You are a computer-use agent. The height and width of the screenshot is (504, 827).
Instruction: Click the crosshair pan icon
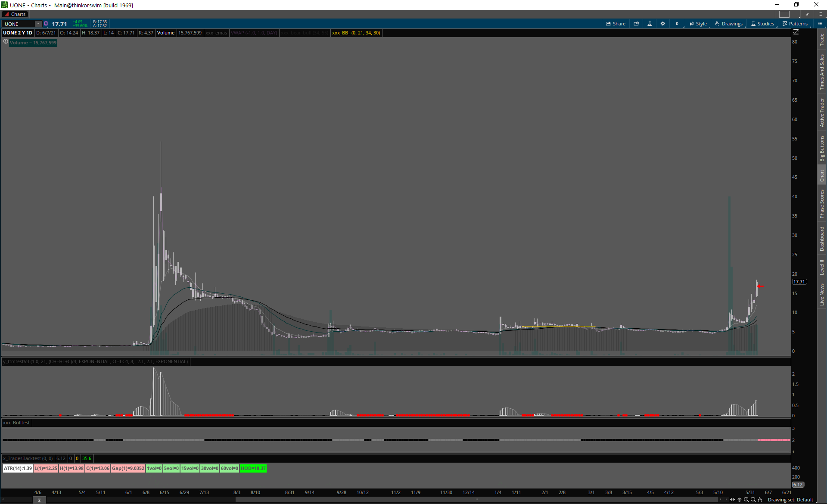pyautogui.click(x=740, y=500)
